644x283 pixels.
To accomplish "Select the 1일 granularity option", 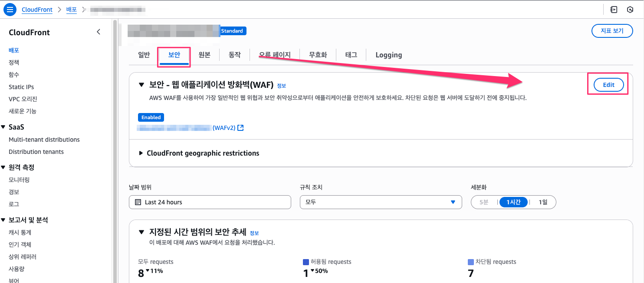I will [x=543, y=202].
